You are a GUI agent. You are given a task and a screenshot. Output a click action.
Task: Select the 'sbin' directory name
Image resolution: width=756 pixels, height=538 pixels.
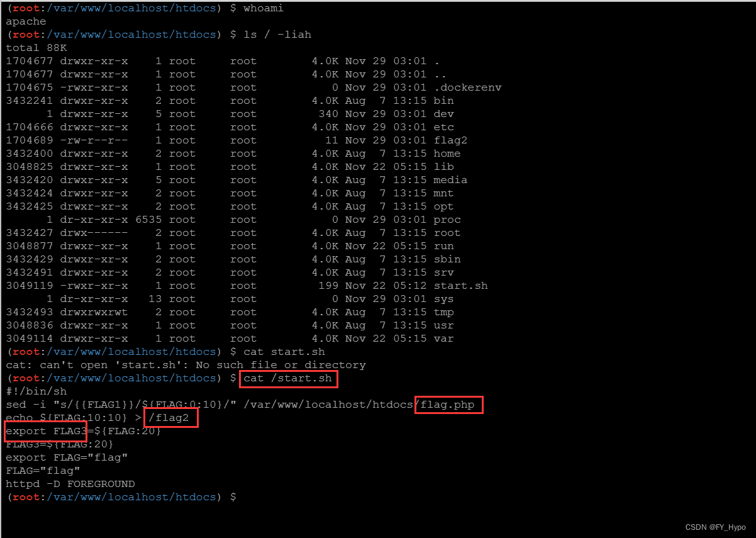click(447, 259)
